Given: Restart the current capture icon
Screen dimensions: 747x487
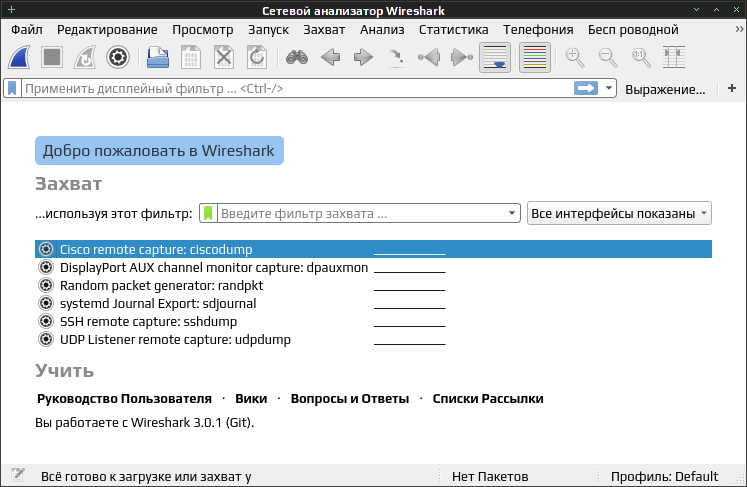Looking at the screenshot, I should [x=85, y=58].
